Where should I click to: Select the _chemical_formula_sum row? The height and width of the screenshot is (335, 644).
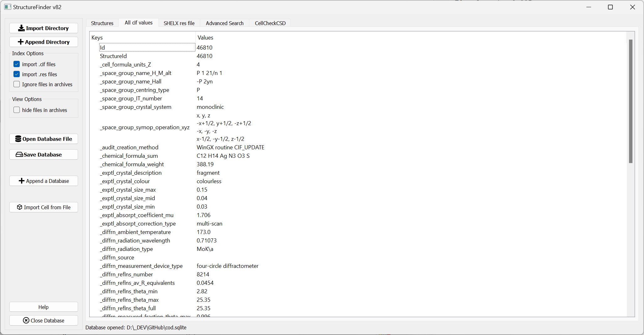tap(129, 156)
